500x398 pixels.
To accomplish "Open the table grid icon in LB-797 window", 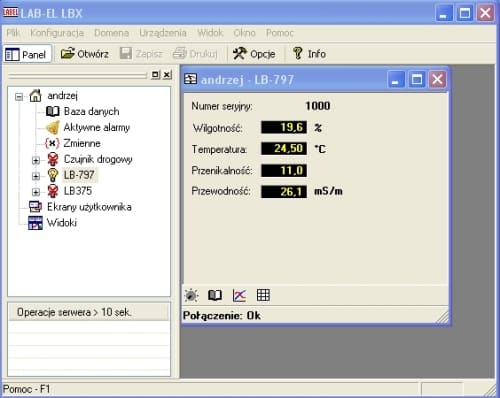I will tap(263, 295).
